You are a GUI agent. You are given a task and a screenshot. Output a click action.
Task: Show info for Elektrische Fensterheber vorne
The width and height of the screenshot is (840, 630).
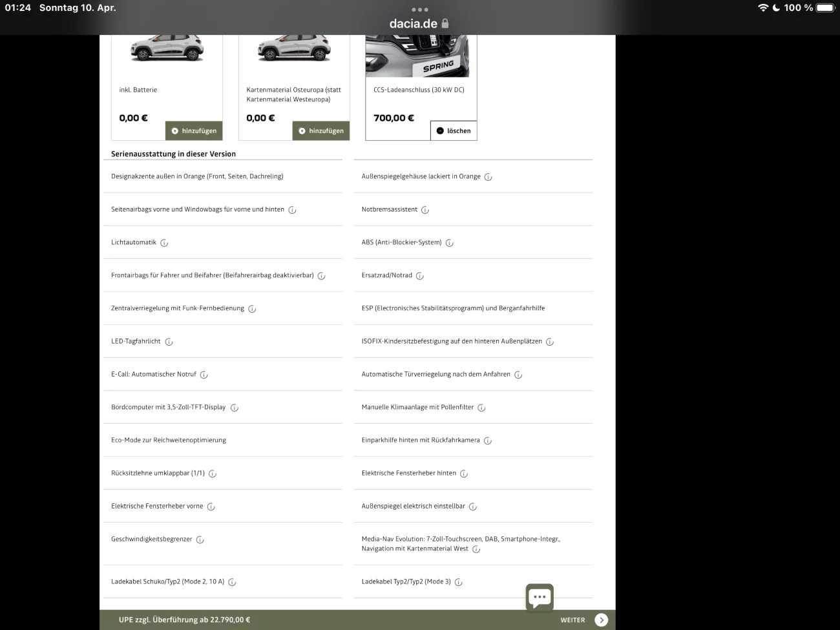click(x=211, y=507)
